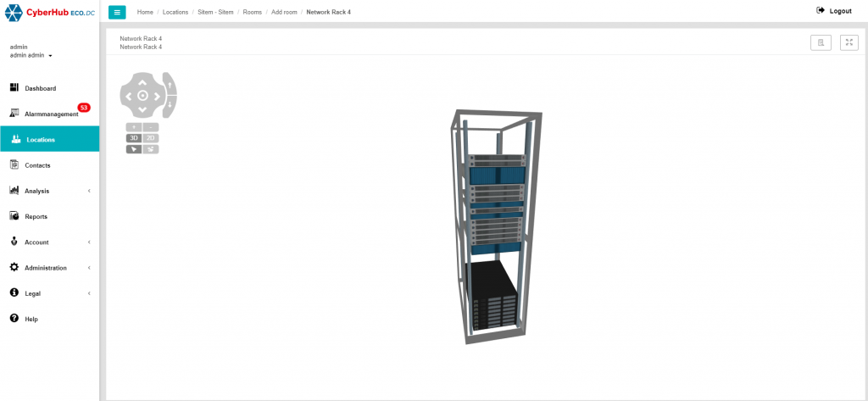Go to Rooms breadcrumb link
Viewport: 868px width, 401px height.
click(253, 12)
